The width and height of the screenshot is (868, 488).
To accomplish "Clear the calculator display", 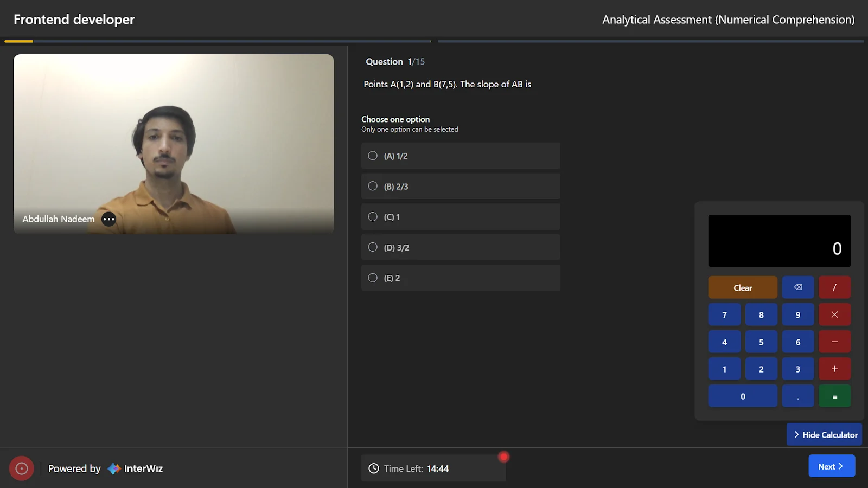I will click(x=743, y=287).
